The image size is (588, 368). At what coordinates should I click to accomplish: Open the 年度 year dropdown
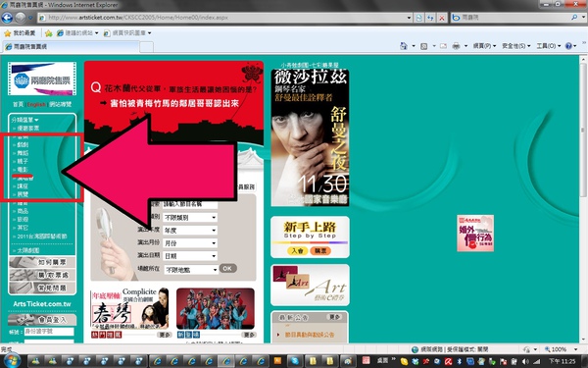(x=190, y=231)
